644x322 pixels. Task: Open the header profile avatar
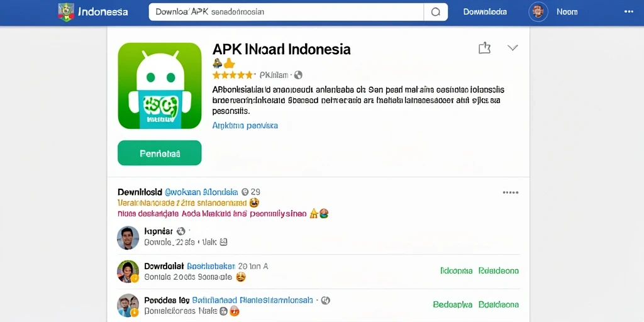pyautogui.click(x=538, y=12)
